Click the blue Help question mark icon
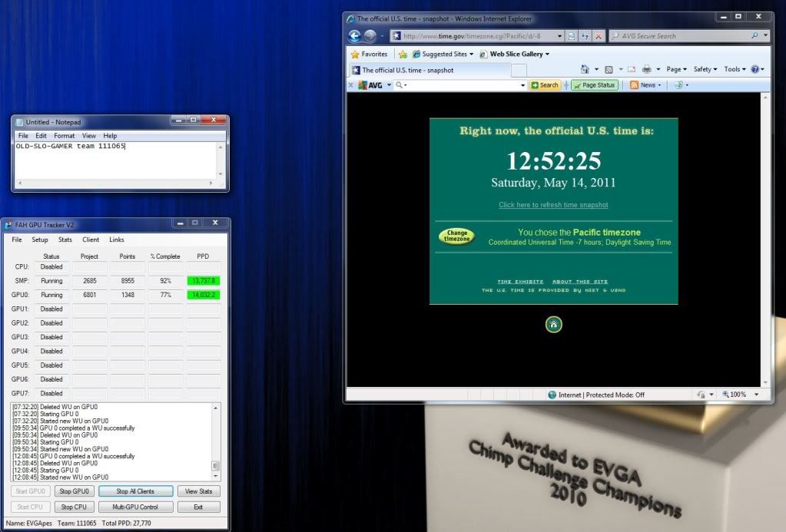 pyautogui.click(x=755, y=69)
